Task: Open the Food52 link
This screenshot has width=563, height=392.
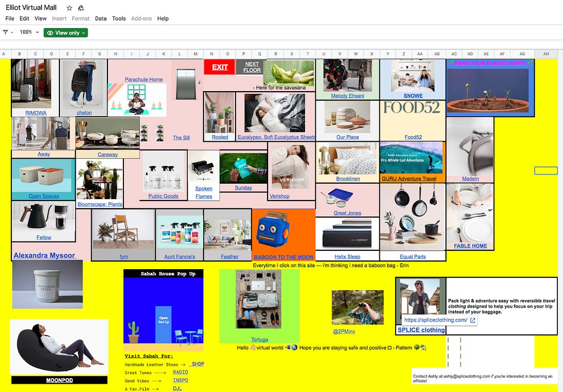Action: coord(413,137)
